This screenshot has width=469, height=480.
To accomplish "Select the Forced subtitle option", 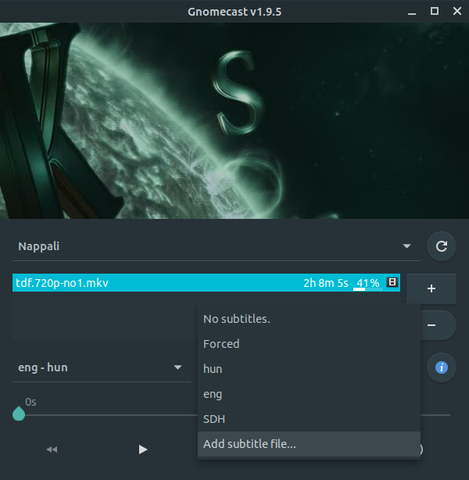I will pyautogui.click(x=309, y=344).
